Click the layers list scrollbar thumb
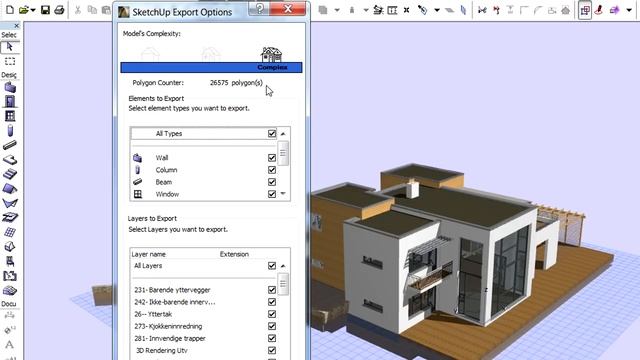This screenshot has height=360, width=640. click(283, 284)
